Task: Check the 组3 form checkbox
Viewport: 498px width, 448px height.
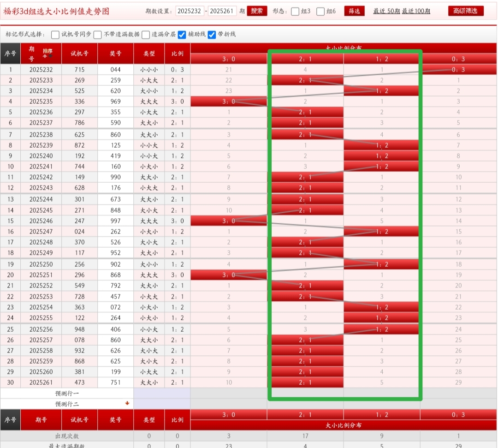Action: [x=296, y=12]
